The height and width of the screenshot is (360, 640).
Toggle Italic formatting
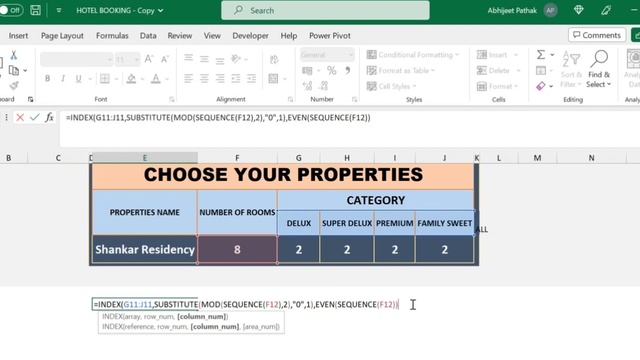(x=63, y=78)
